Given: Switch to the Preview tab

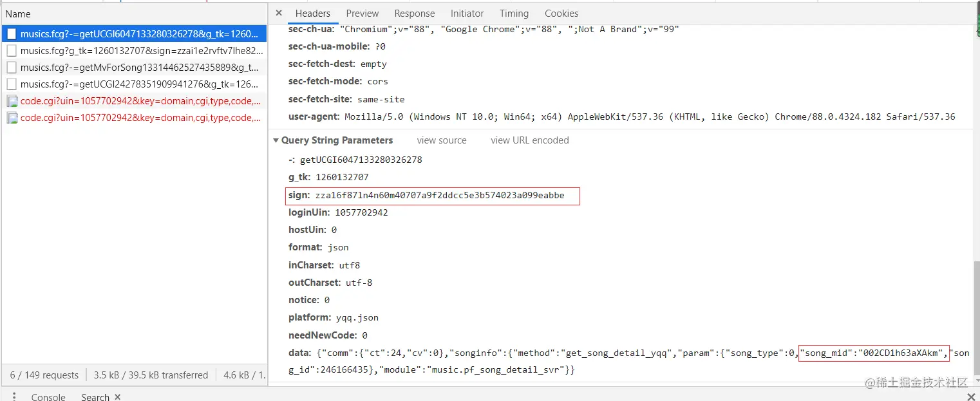Looking at the screenshot, I should pos(363,13).
